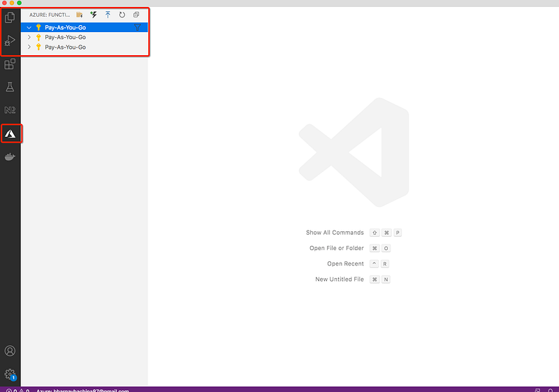The width and height of the screenshot is (559, 392).
Task: Click the Azure account email in status bar
Action: pyautogui.click(x=82, y=390)
